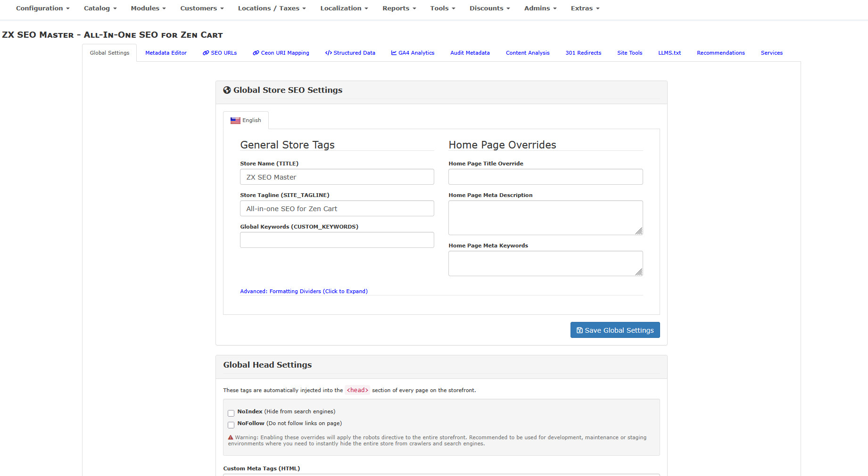Click the ZX SEO Master page title

click(113, 35)
